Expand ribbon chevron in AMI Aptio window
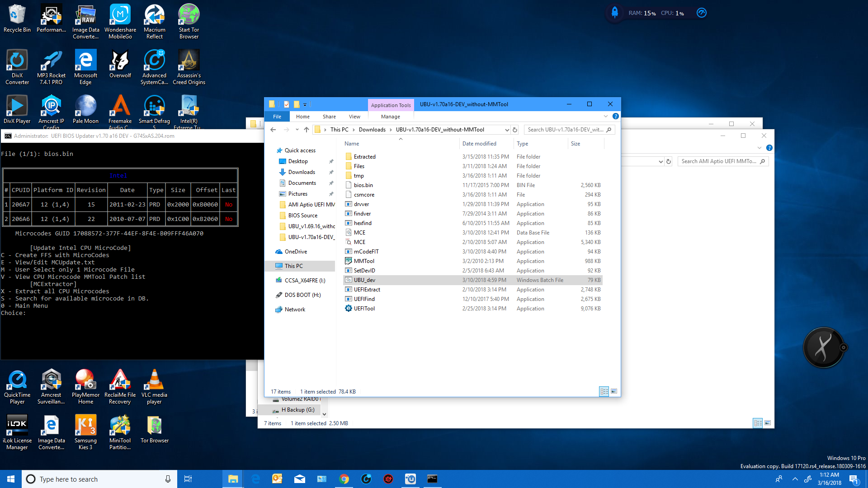This screenshot has width=868, height=488. click(x=759, y=148)
